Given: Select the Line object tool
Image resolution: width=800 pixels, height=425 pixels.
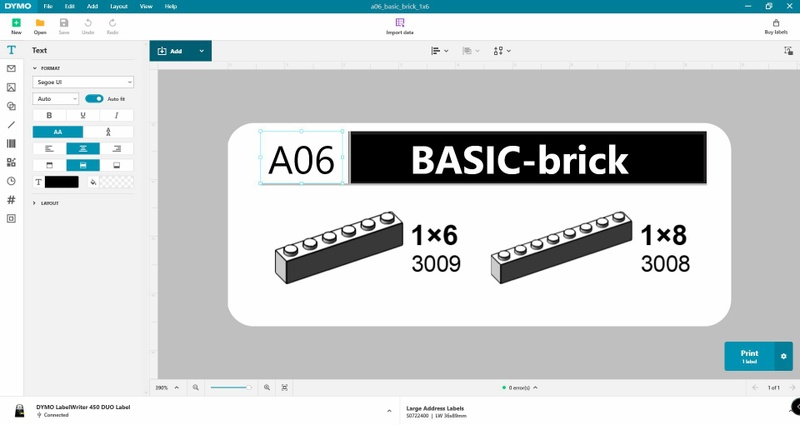Looking at the screenshot, I should coord(11,124).
